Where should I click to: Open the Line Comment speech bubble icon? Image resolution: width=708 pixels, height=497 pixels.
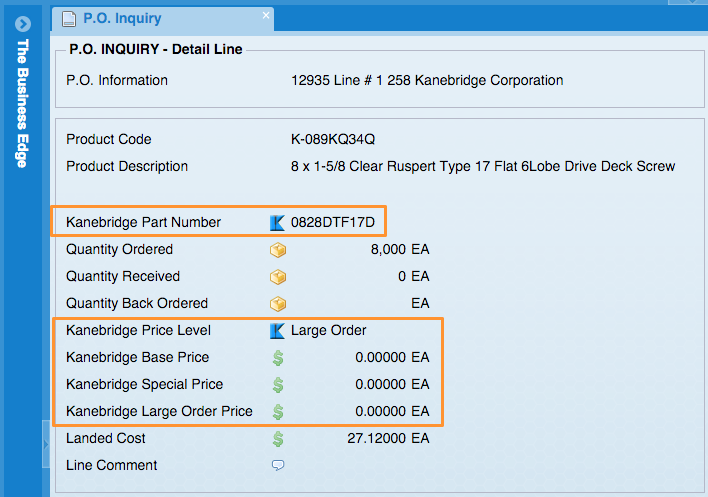278,465
